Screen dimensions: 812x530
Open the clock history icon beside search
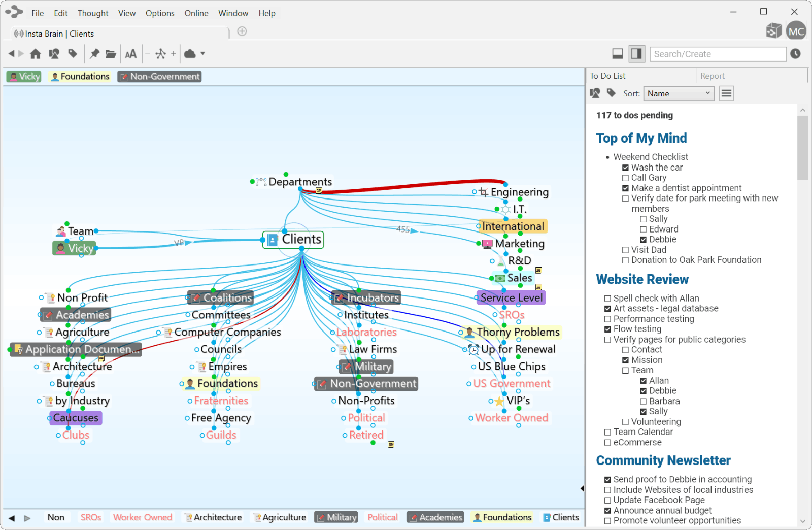pos(795,54)
